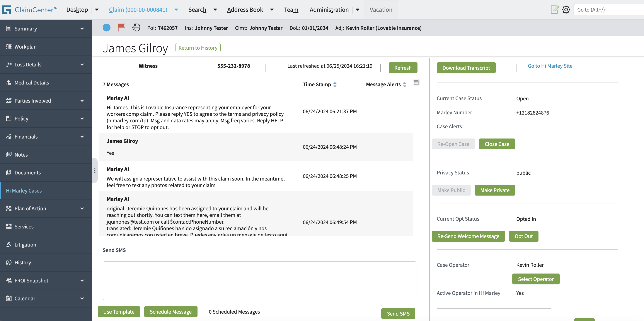644x321 pixels.
Task: Open the settings gear icon
Action: pyautogui.click(x=566, y=10)
